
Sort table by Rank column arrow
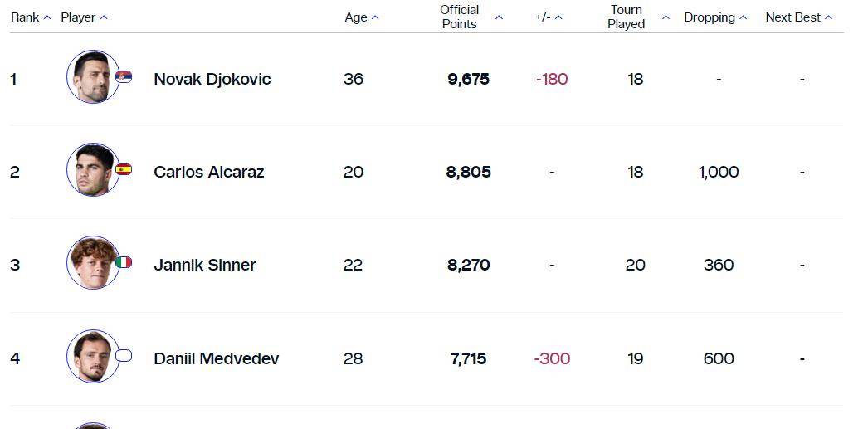pos(47,17)
